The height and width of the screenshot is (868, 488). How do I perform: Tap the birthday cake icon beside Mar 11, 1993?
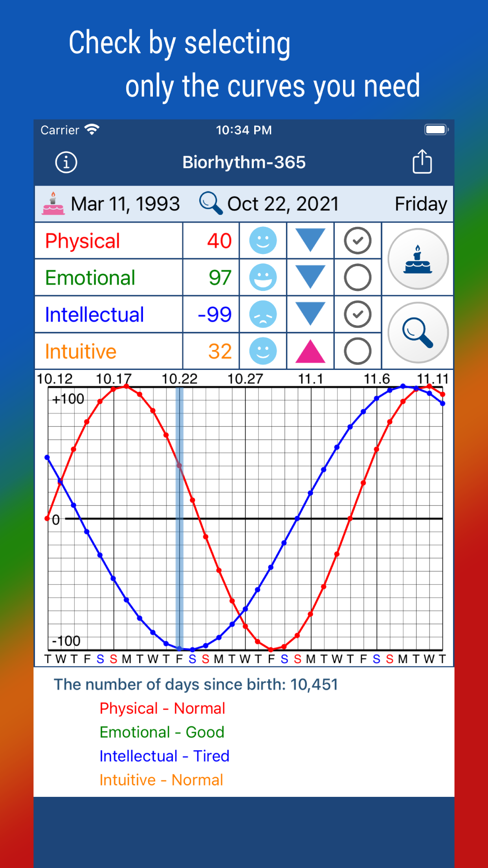click(x=53, y=204)
